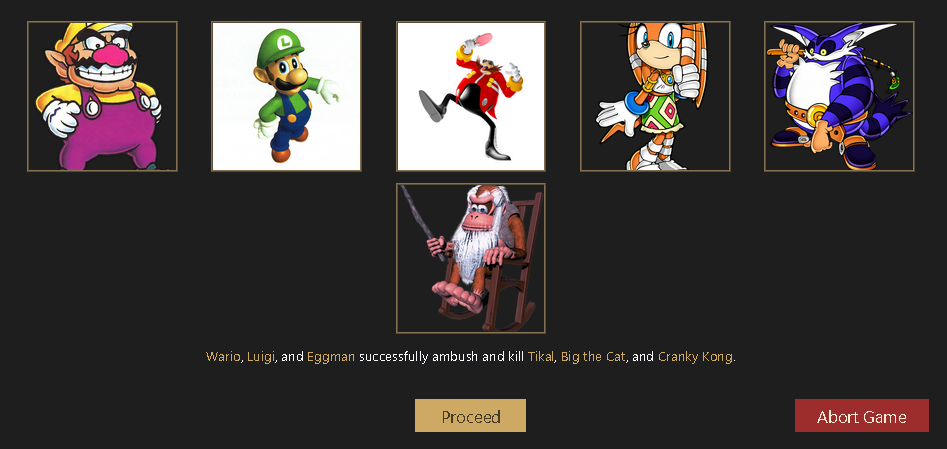Select the Luigi character portrait

click(x=286, y=97)
